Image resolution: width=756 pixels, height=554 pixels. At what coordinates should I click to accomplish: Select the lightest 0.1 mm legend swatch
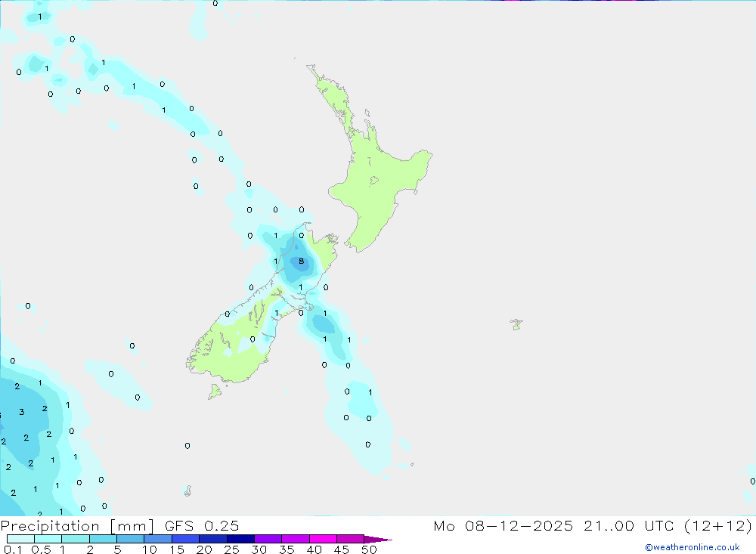[20, 539]
